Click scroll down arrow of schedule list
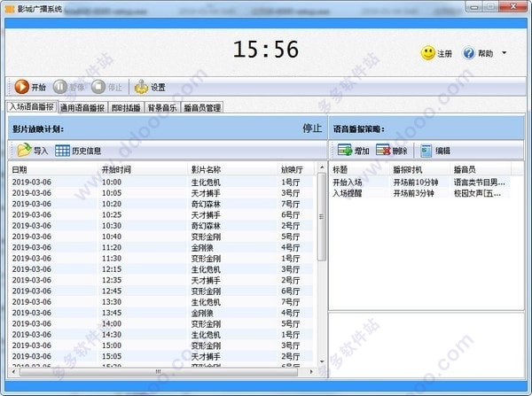This screenshot has height=396, width=532. (x=321, y=361)
